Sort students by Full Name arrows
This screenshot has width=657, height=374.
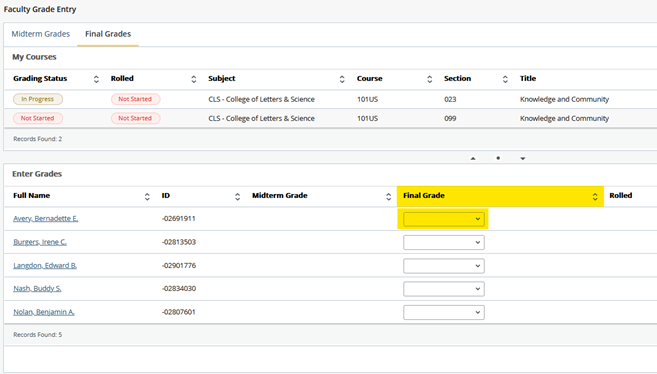(147, 196)
